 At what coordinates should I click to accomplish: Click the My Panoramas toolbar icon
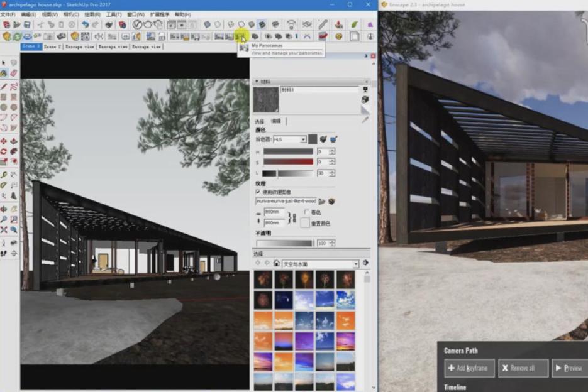(241, 36)
